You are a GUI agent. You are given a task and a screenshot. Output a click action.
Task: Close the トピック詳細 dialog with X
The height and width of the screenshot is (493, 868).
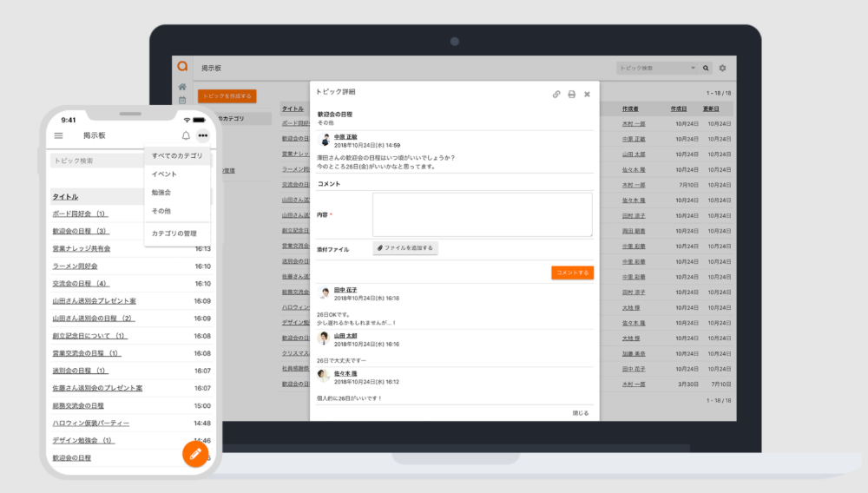pyautogui.click(x=587, y=94)
